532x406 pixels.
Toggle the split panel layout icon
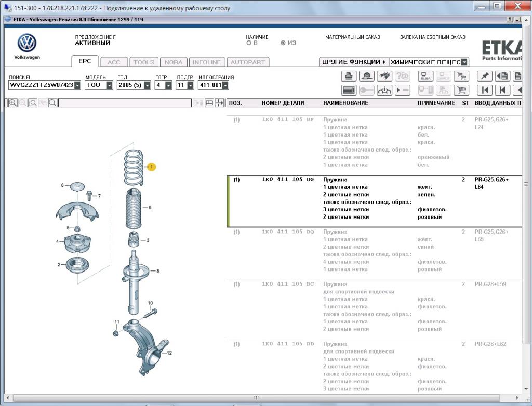pyautogui.click(x=209, y=103)
